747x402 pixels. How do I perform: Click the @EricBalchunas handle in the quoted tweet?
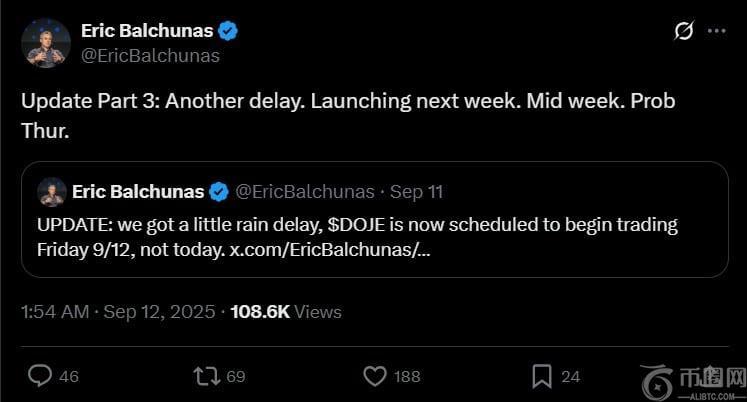(305, 191)
